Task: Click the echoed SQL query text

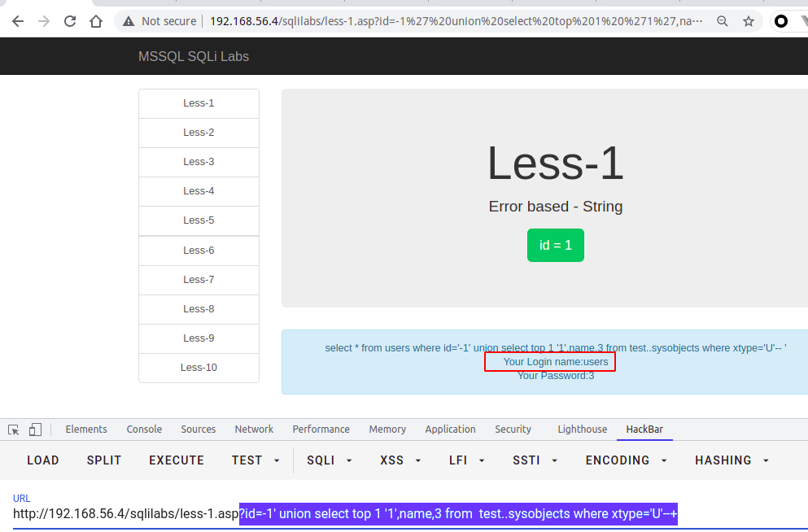Action: tap(556, 348)
